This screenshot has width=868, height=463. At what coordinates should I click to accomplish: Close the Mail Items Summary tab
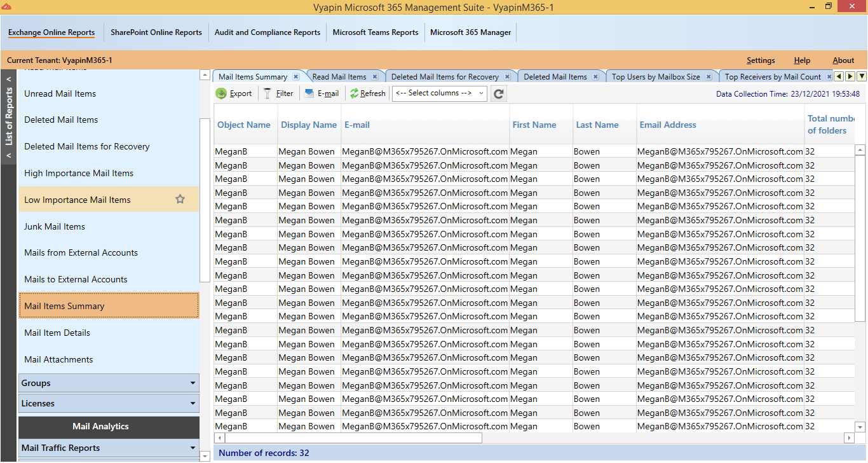pos(295,77)
